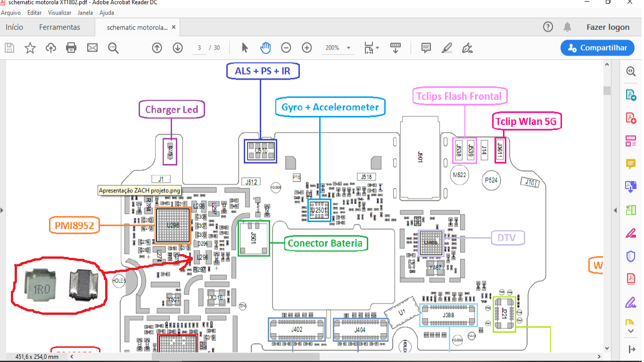The height and width of the screenshot is (362, 644).
Task: Open notifications bell
Action: (568, 27)
